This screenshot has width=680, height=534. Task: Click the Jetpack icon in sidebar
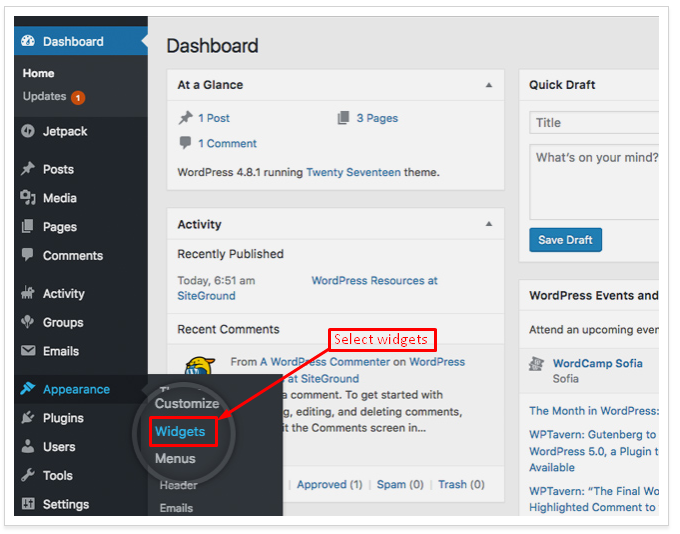(28, 131)
